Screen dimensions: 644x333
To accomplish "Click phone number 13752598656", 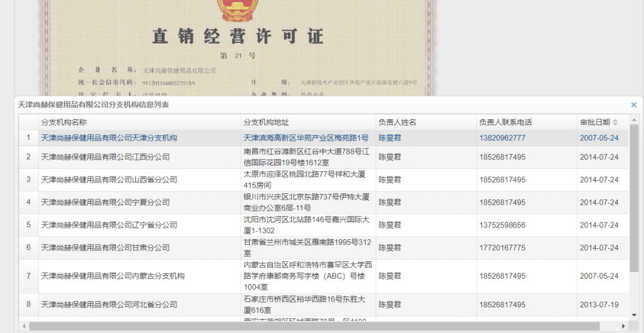I will point(502,225).
